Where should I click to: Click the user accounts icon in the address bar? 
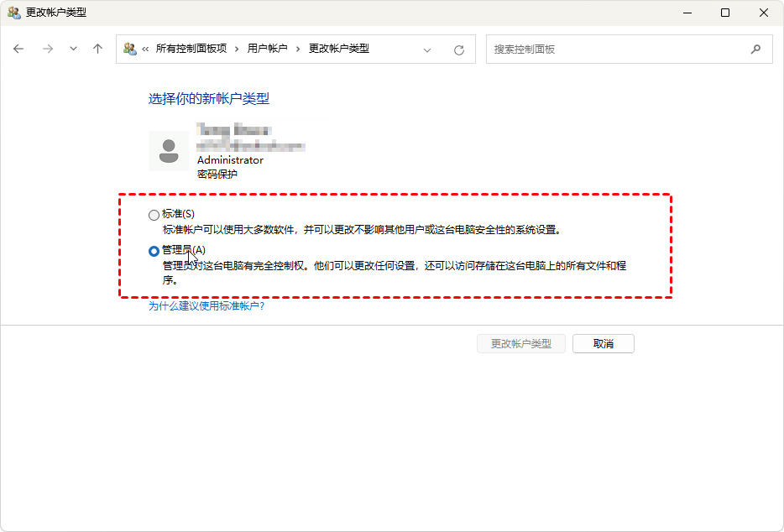coord(130,50)
